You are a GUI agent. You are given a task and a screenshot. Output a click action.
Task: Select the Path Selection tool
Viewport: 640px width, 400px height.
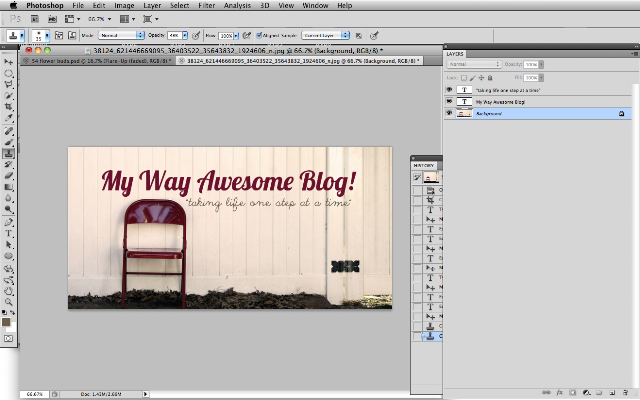[x=8, y=245]
